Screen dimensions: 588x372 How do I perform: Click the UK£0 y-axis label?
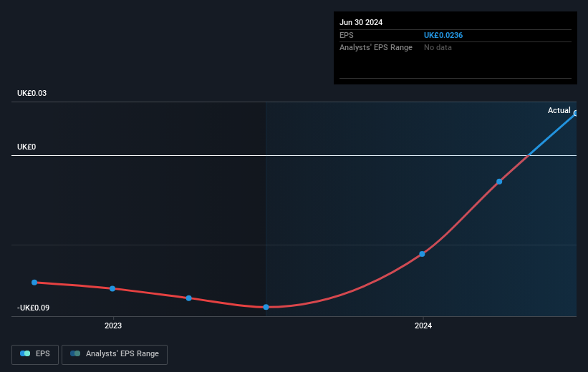tap(26, 147)
